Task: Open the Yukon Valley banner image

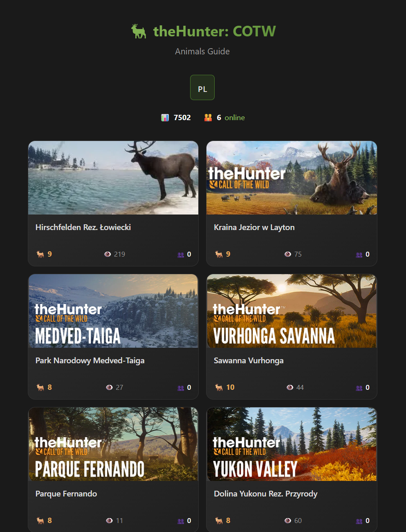Action: tap(292, 444)
